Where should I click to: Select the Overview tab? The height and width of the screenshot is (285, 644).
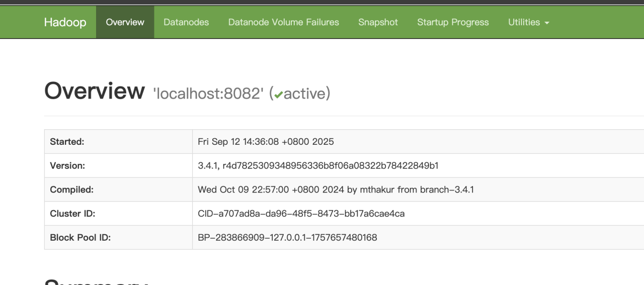[x=125, y=22]
